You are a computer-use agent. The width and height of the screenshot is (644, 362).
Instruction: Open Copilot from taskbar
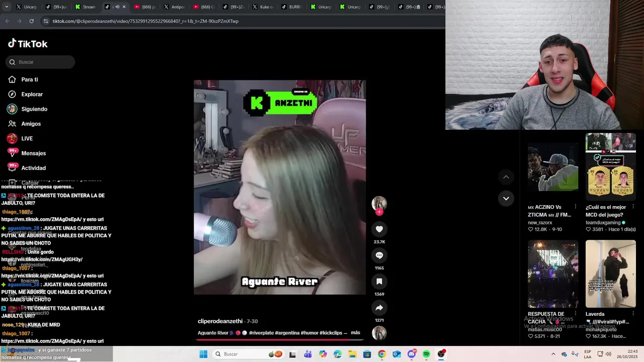click(x=323, y=354)
